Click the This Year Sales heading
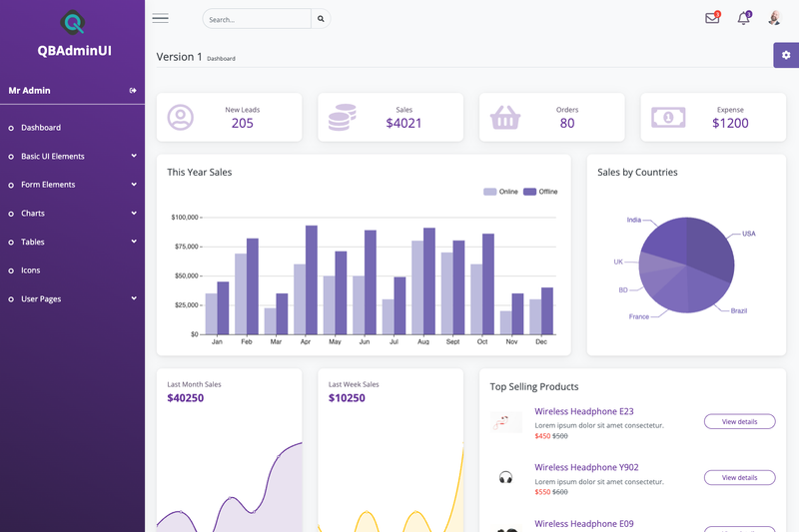This screenshot has width=799, height=532. click(199, 172)
